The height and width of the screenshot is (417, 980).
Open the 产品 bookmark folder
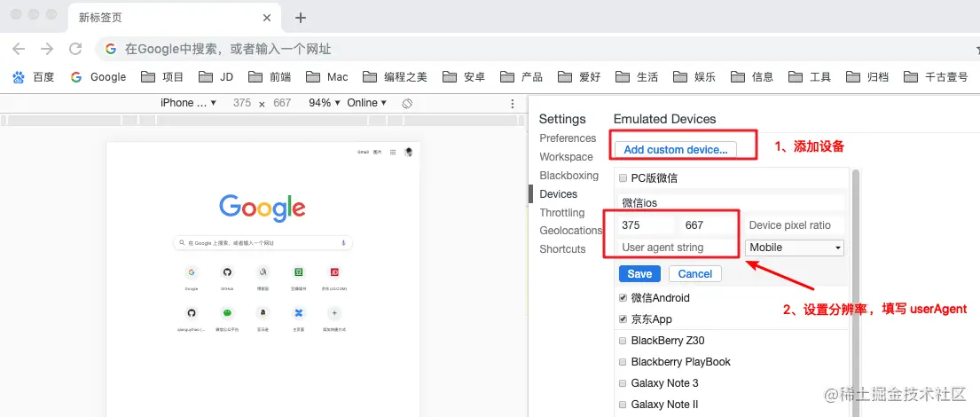coord(521,77)
